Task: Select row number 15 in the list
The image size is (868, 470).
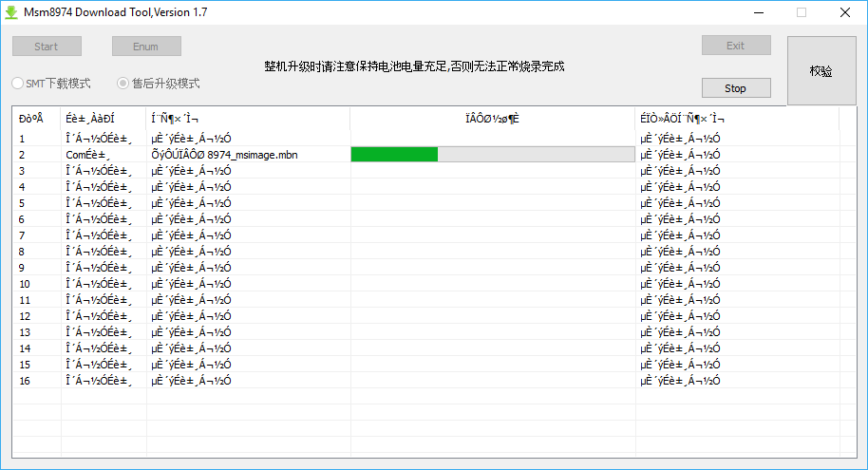Action: click(x=25, y=365)
